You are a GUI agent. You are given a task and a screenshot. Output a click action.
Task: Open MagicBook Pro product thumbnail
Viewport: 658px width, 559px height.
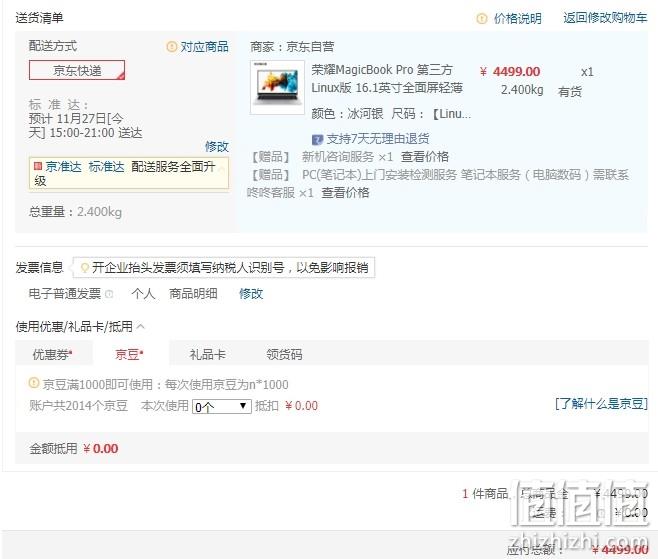[x=277, y=87]
